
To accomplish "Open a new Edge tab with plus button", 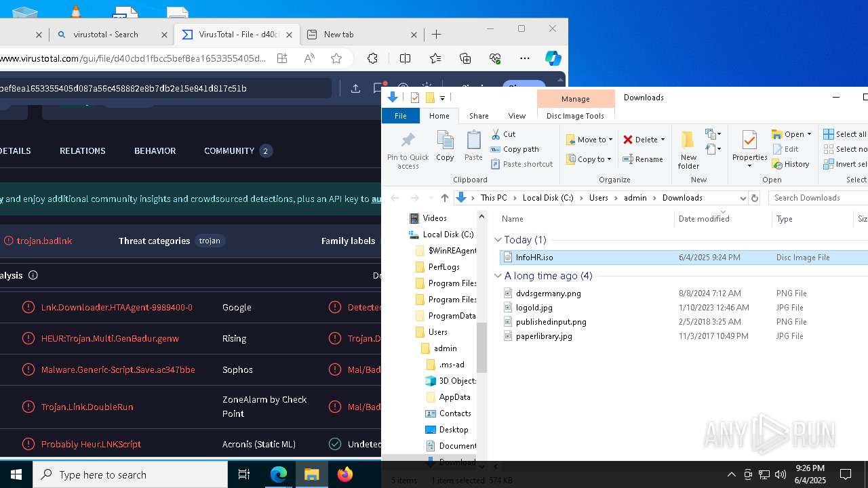I will point(437,35).
